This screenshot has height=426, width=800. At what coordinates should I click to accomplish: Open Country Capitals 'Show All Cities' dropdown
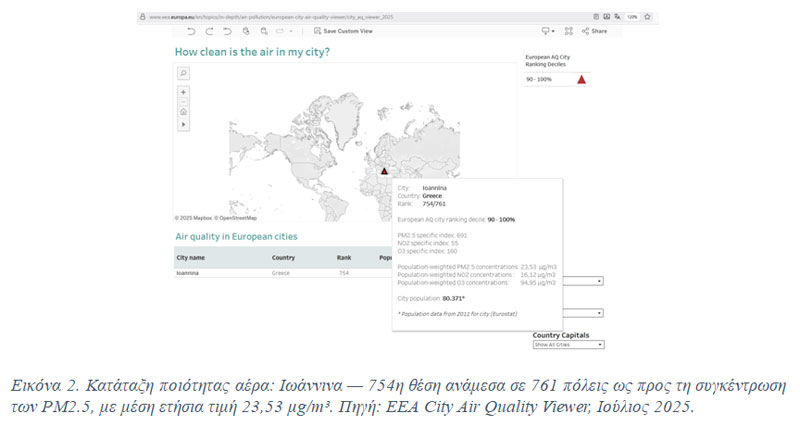tap(568, 345)
